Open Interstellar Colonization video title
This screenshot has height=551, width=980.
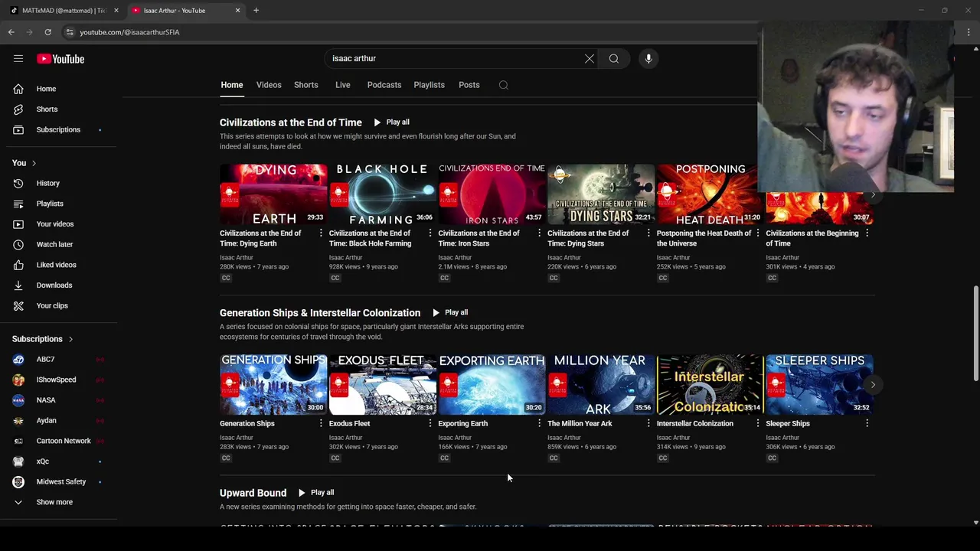(694, 423)
